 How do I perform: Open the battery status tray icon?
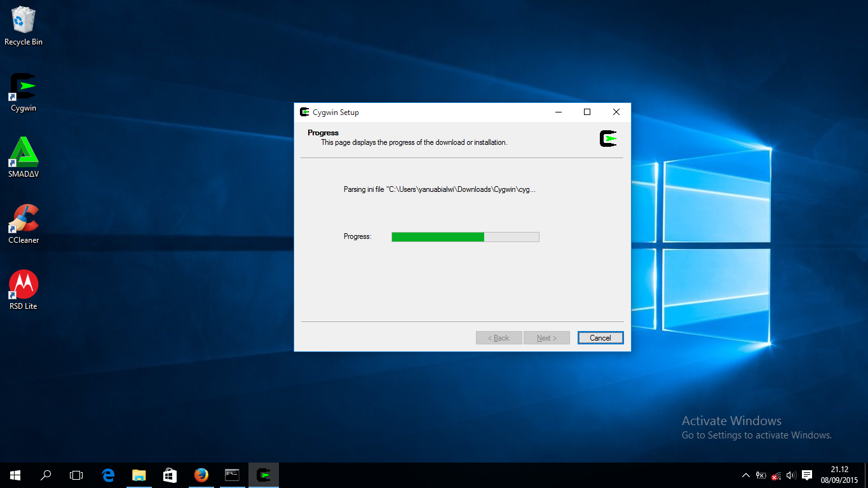coord(761,475)
